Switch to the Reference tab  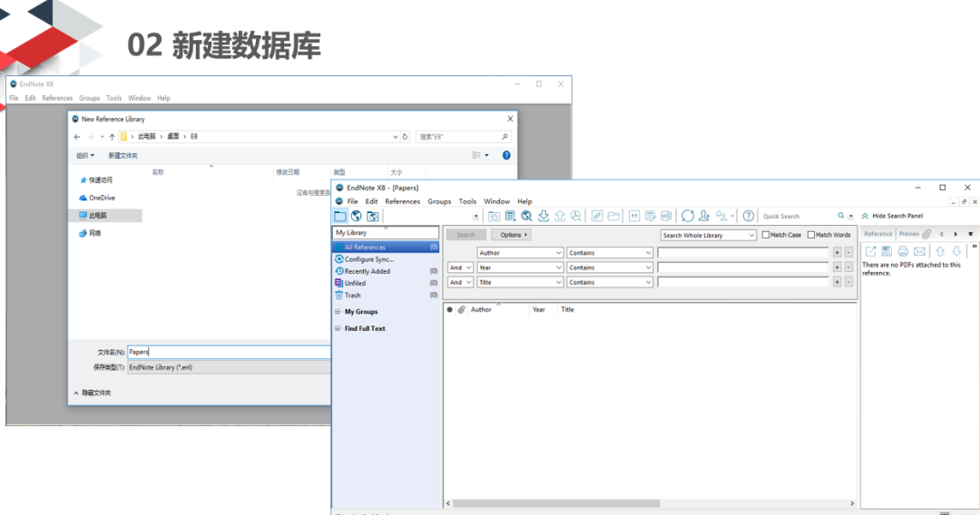click(878, 234)
